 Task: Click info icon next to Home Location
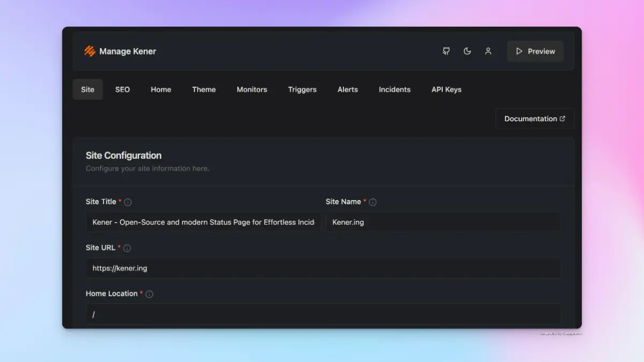pos(149,294)
